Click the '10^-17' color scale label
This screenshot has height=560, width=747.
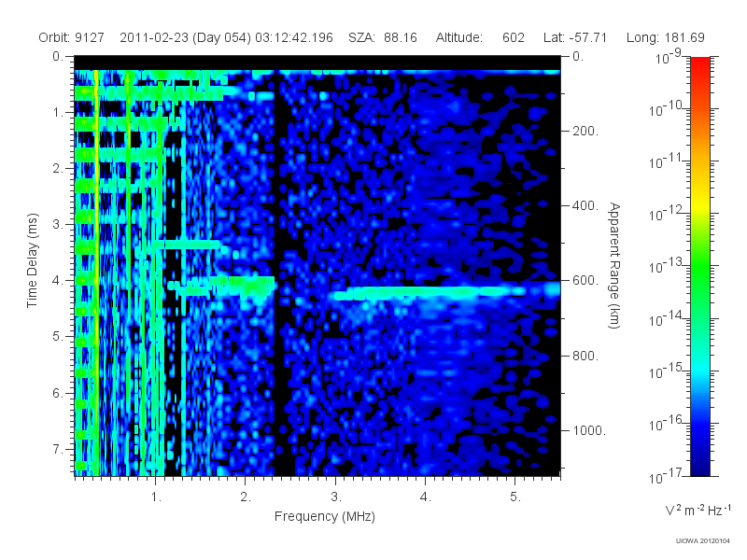click(666, 476)
